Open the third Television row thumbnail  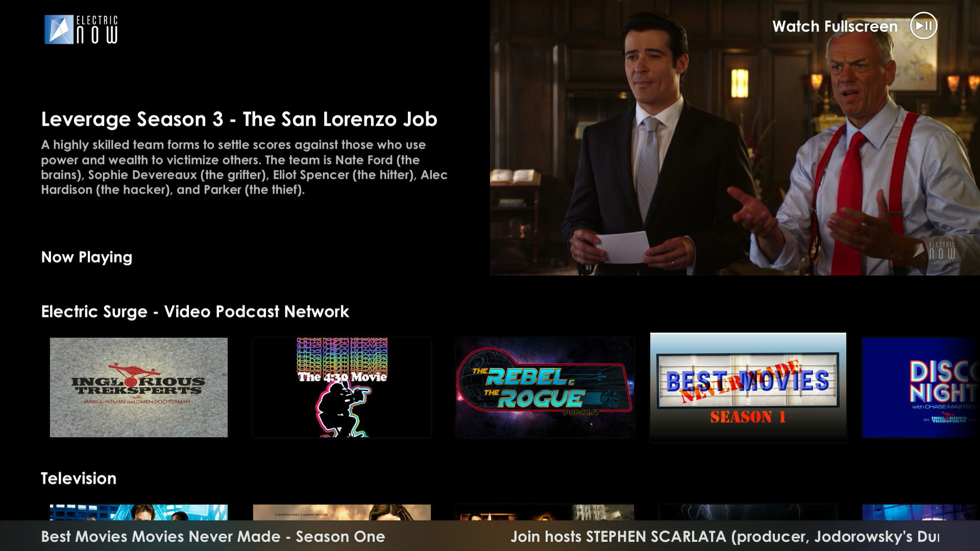coord(545,512)
